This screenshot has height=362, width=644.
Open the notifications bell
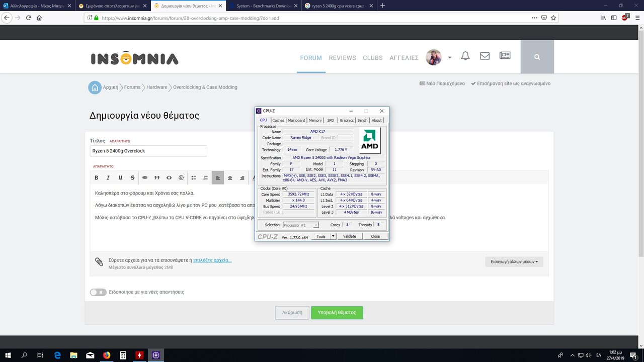pyautogui.click(x=465, y=56)
